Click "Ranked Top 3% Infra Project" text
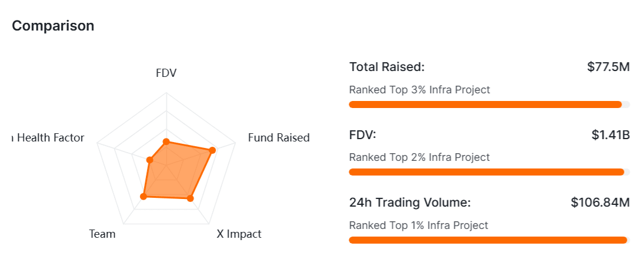 pos(419,90)
